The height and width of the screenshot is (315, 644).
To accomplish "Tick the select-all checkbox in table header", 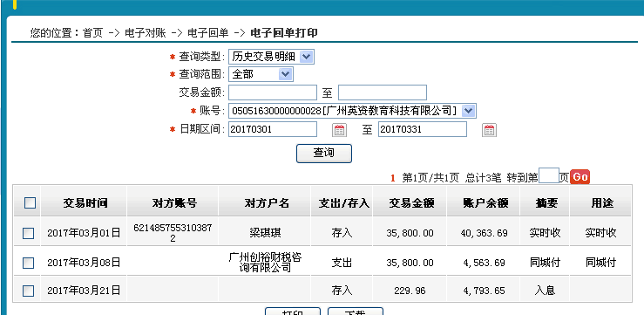I will (30, 202).
